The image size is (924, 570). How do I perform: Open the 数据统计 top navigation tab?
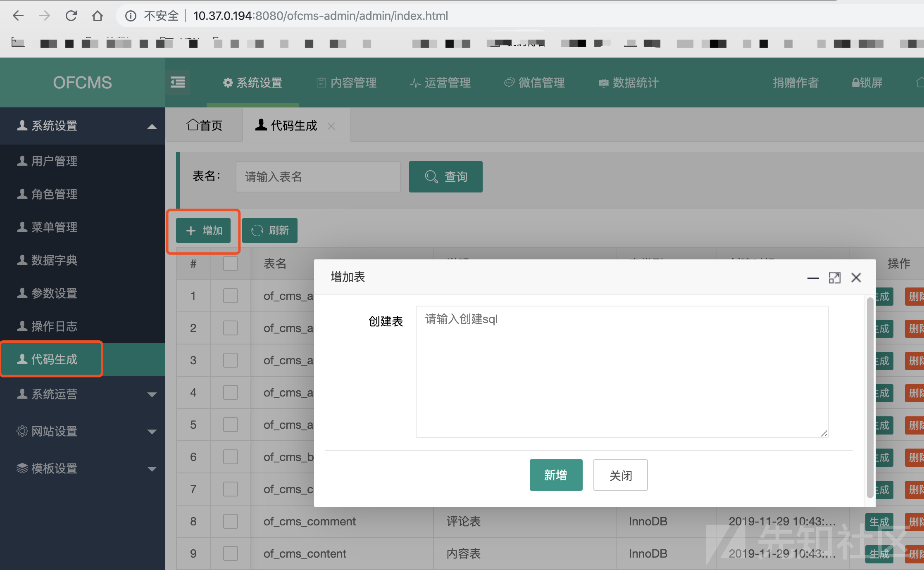click(629, 83)
